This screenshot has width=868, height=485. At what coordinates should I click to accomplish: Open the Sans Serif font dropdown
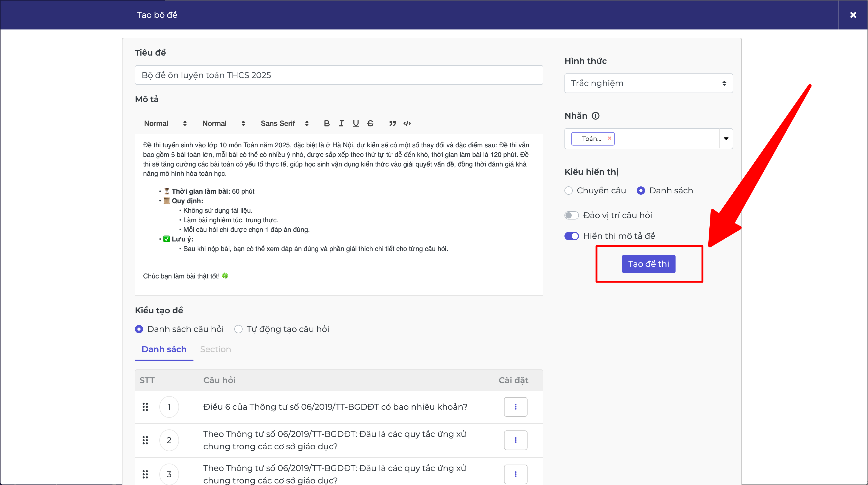click(x=284, y=123)
